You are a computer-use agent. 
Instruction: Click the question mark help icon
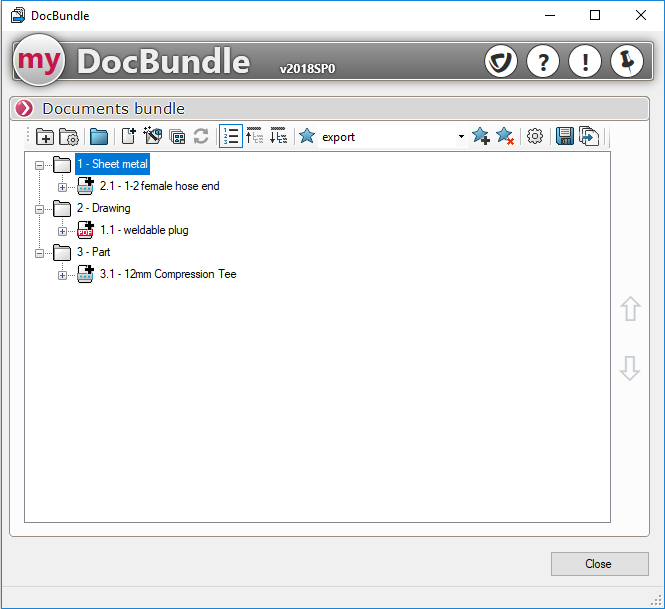coord(543,62)
